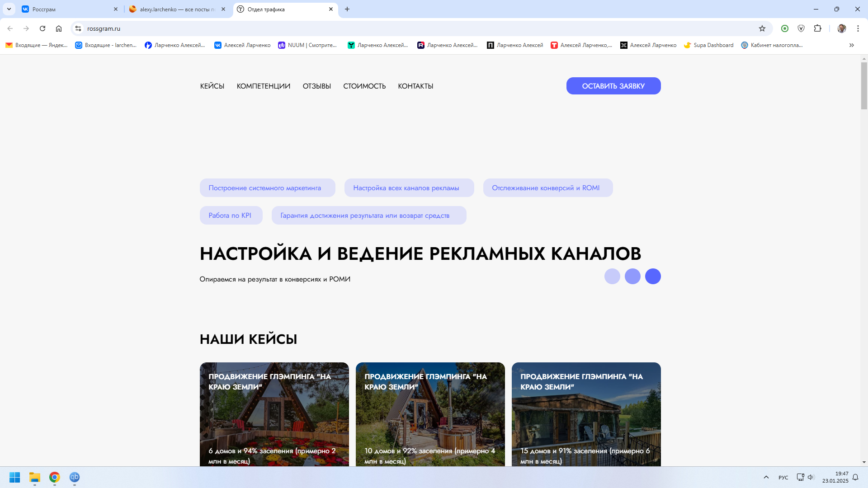Open File Explorer from the taskbar

[35, 477]
